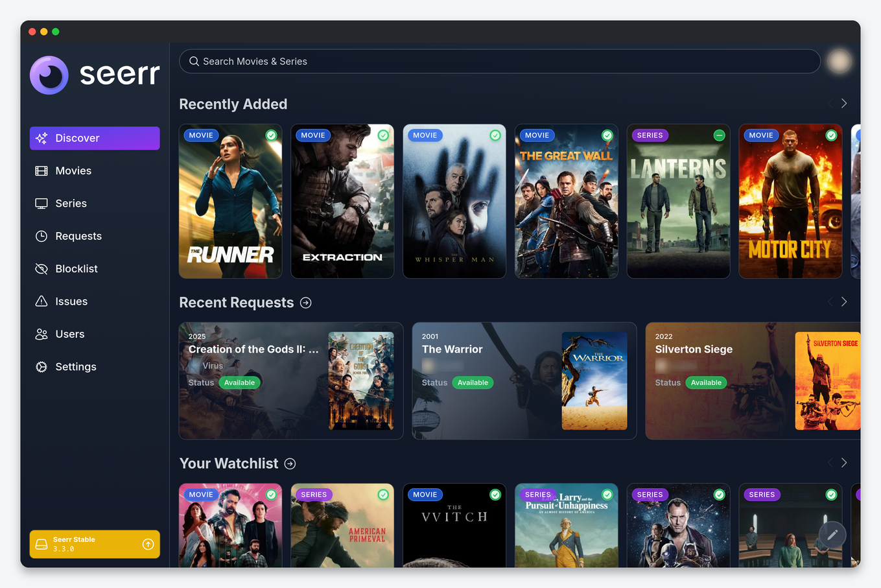This screenshot has height=588, width=881.
Task: Click Available status on Creation of the Gods
Action: coord(239,382)
